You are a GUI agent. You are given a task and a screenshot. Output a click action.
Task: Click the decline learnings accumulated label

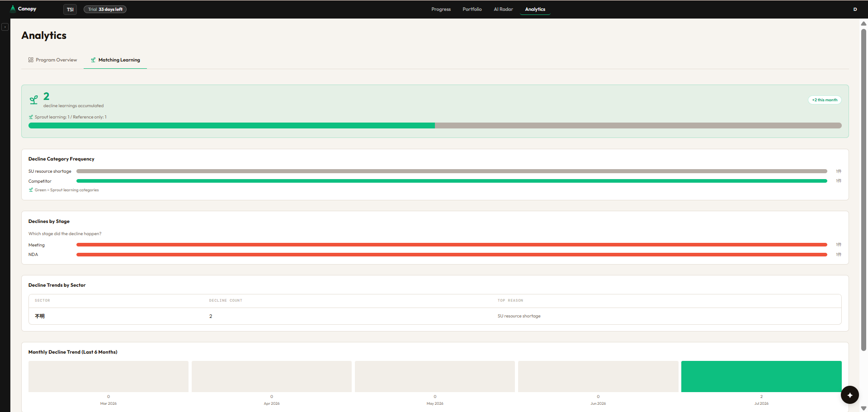pos(73,106)
